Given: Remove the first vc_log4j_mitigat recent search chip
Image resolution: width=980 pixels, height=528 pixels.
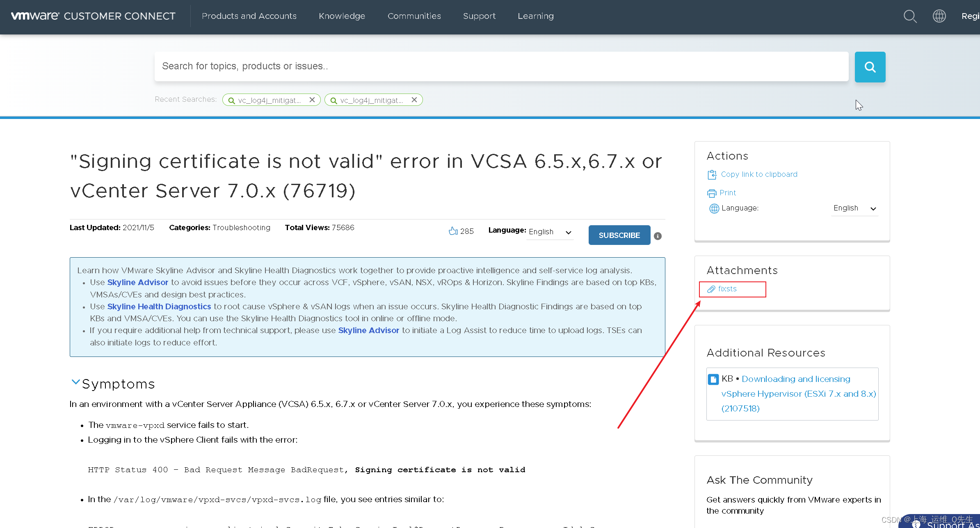Looking at the screenshot, I should (312, 99).
